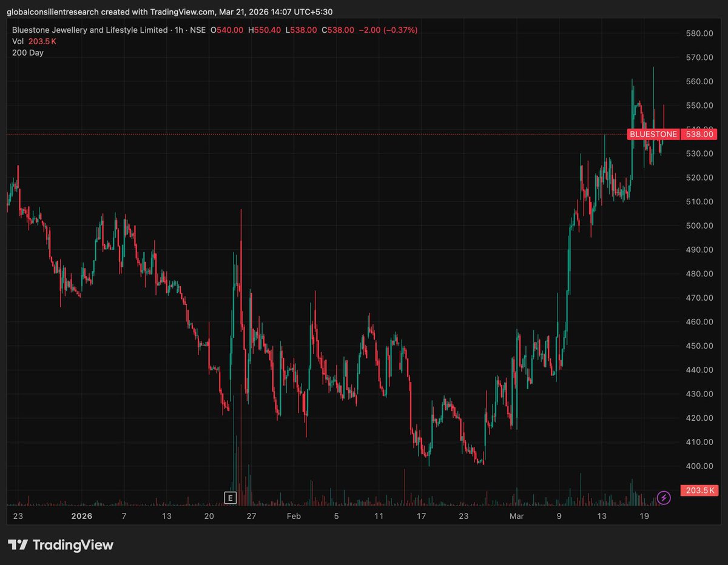The image size is (728, 565).
Task: Select the BLUESTONE price line label
Action: click(653, 134)
